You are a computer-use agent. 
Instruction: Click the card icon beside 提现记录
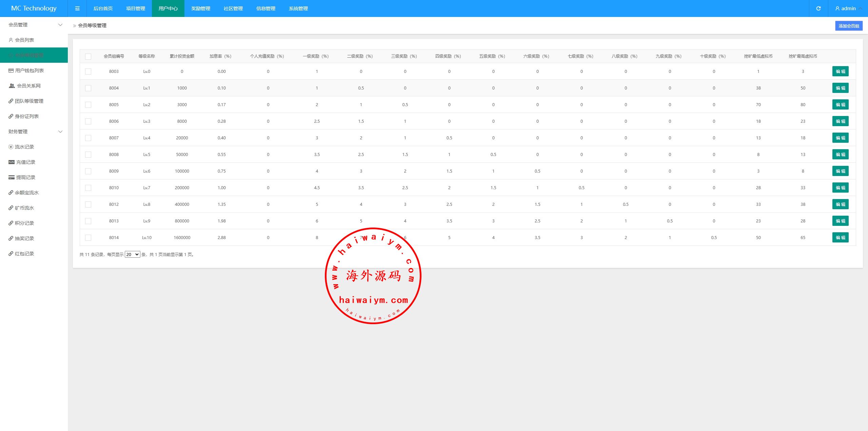point(12,177)
